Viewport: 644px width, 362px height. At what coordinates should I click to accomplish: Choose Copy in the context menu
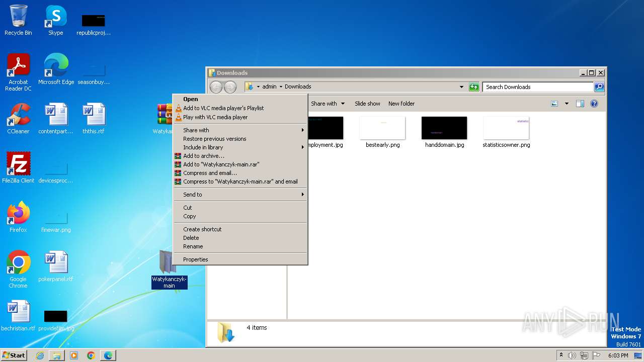click(x=240, y=216)
